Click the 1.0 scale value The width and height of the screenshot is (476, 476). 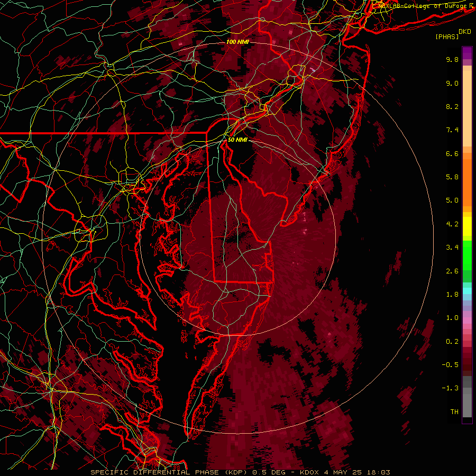452,318
